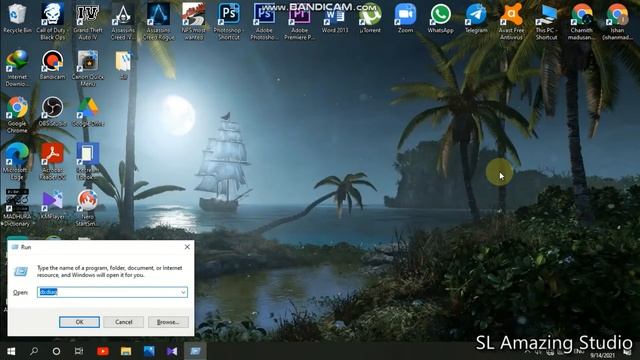The height and width of the screenshot is (360, 640).
Task: Launch Bandicam desktop shortcut
Action: pos(52,65)
